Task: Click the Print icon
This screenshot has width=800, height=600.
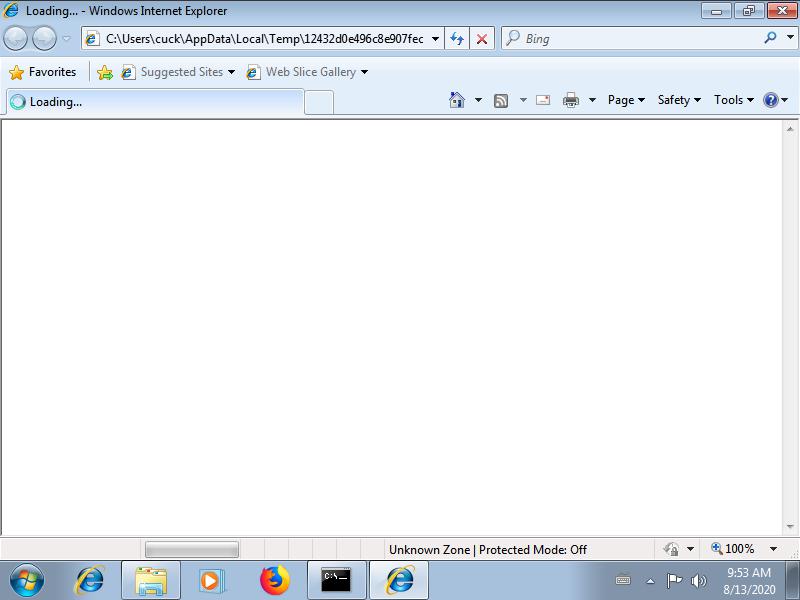Action: 570,100
